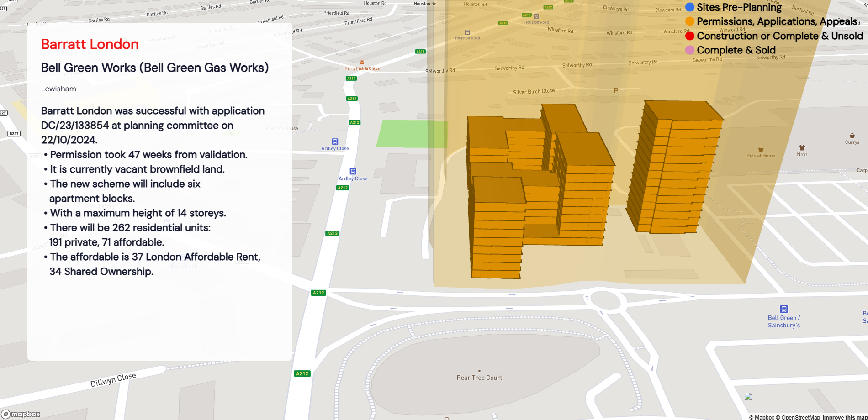Image resolution: width=868 pixels, height=420 pixels.
Task: Click the Sites Pre-Planning legend label
Action: point(739,7)
